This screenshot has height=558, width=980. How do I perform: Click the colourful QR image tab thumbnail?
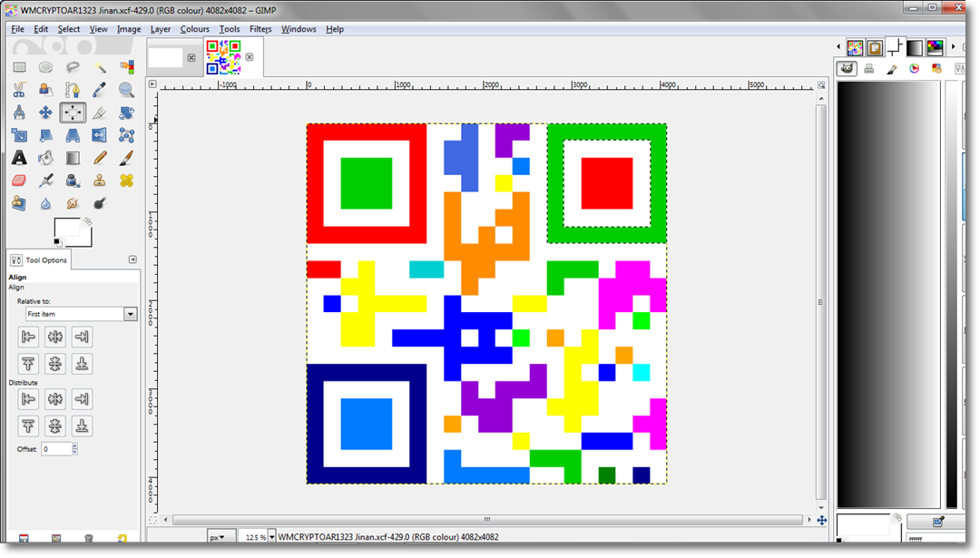(x=224, y=57)
